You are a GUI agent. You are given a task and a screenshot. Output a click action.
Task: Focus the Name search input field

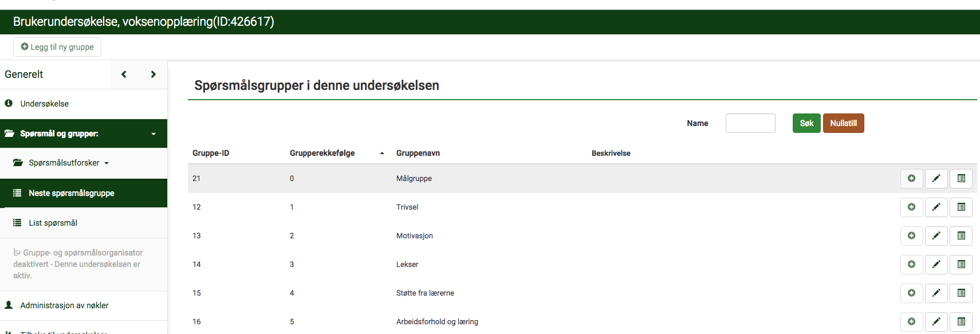pyautogui.click(x=750, y=123)
